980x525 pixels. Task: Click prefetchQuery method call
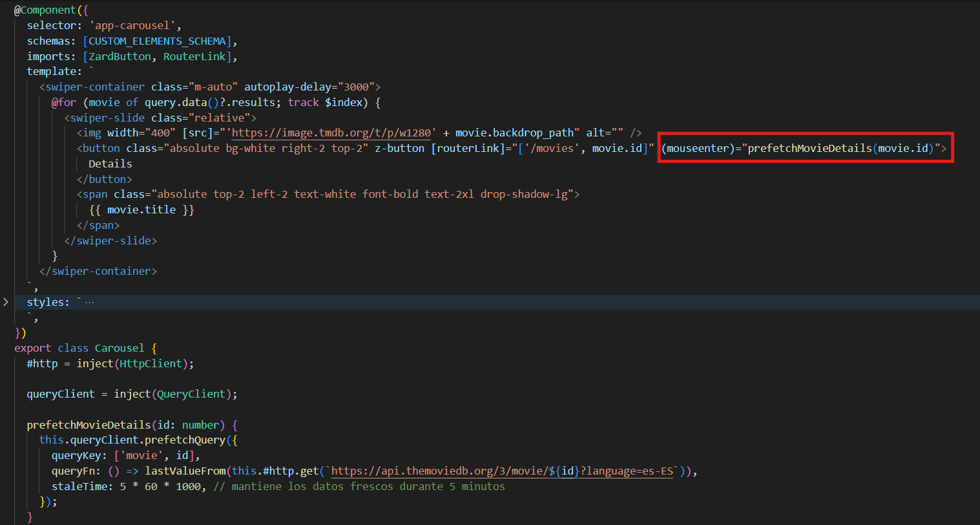(x=185, y=440)
